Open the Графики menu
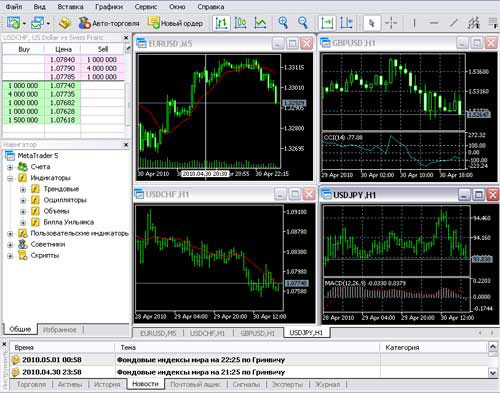Image resolution: width=500 pixels, height=393 pixels. pyautogui.click(x=109, y=7)
